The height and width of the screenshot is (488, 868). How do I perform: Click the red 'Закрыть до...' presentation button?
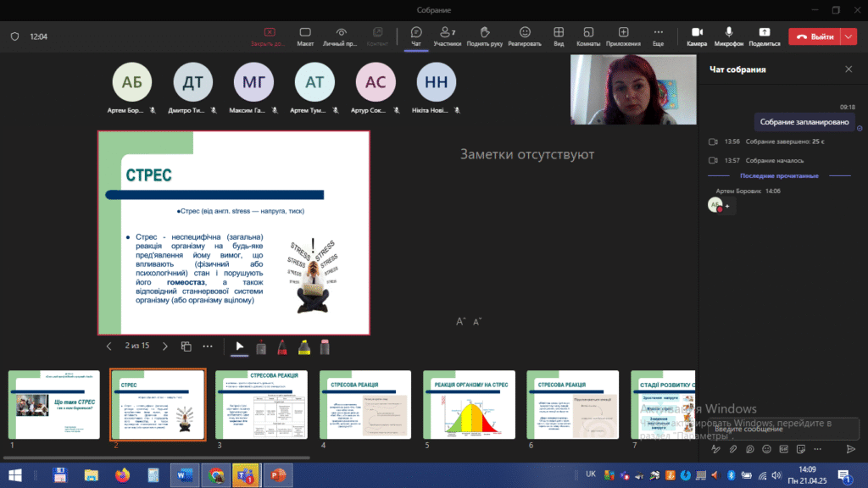click(x=269, y=36)
